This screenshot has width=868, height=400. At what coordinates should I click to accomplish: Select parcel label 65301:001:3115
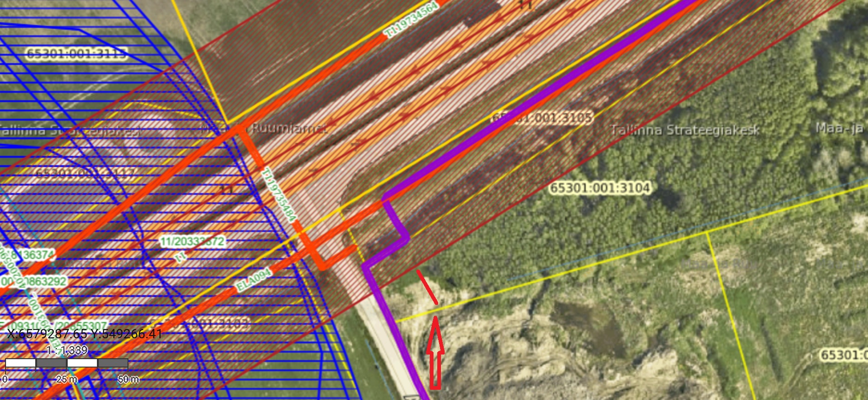click(x=77, y=54)
